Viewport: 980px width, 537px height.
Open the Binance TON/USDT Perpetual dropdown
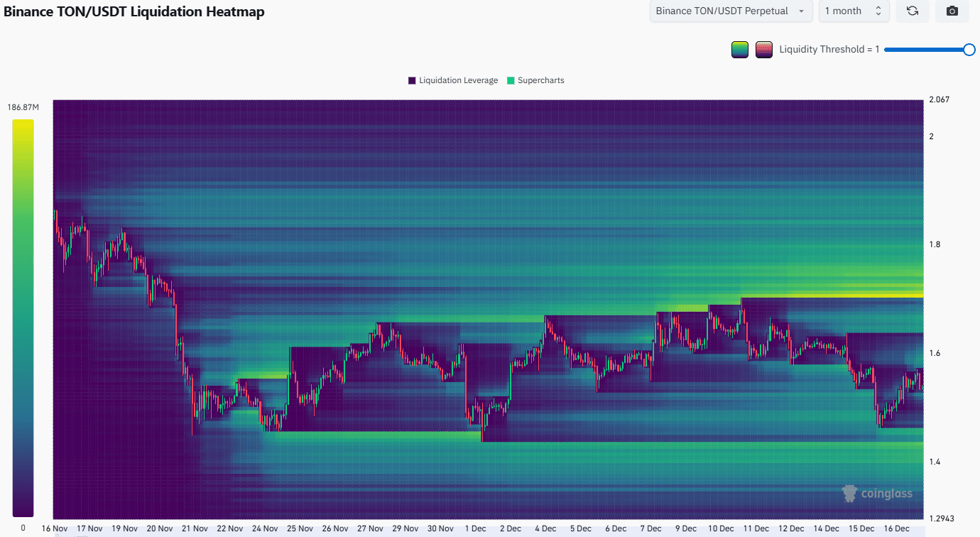(731, 11)
